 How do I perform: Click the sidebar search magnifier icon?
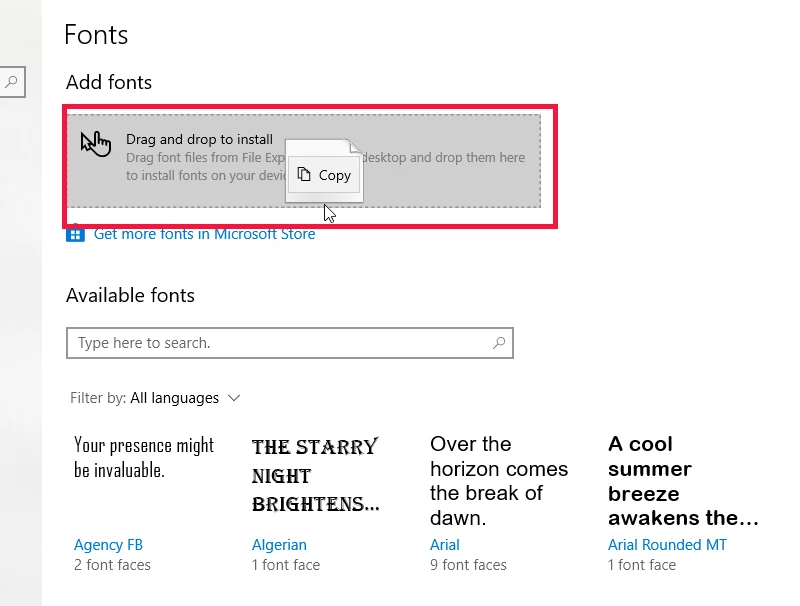click(11, 82)
